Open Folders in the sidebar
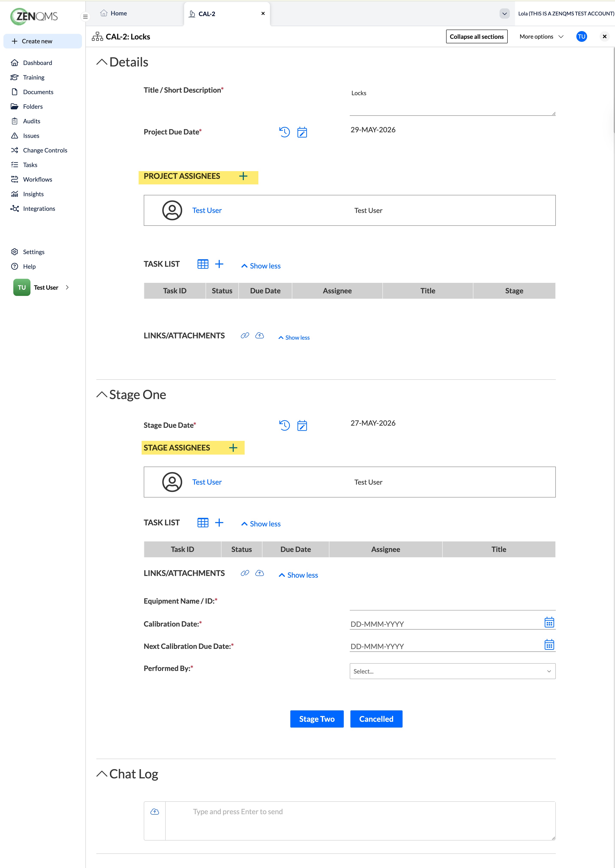Screen dimensions: 615x868 [x=33, y=106]
